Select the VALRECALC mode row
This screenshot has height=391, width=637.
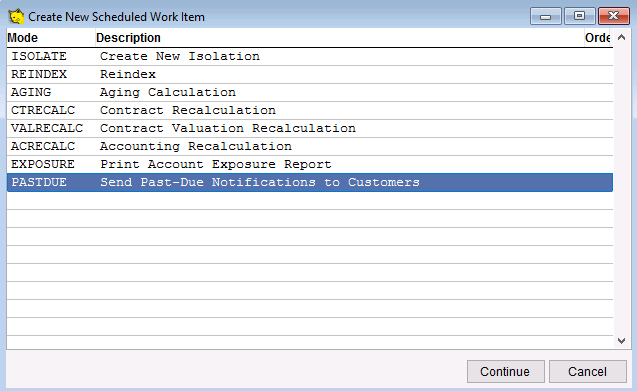click(x=310, y=128)
